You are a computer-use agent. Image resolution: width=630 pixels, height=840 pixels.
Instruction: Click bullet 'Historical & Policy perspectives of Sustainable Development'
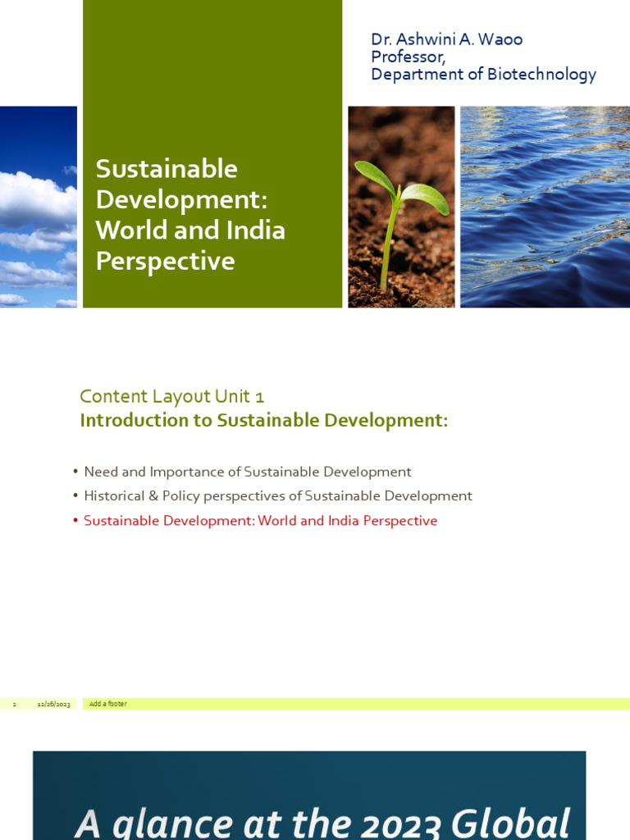278,496
